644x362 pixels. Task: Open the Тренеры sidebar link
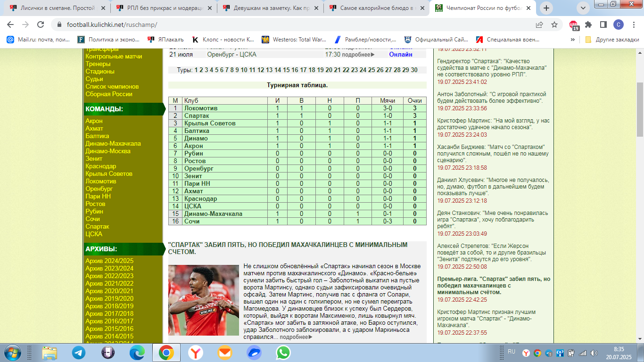pos(98,64)
